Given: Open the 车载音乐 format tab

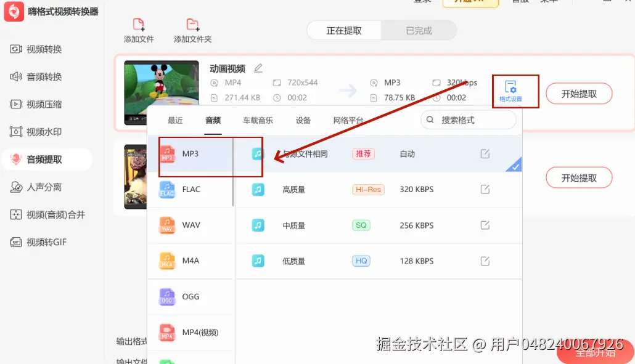Looking at the screenshot, I should (x=258, y=121).
